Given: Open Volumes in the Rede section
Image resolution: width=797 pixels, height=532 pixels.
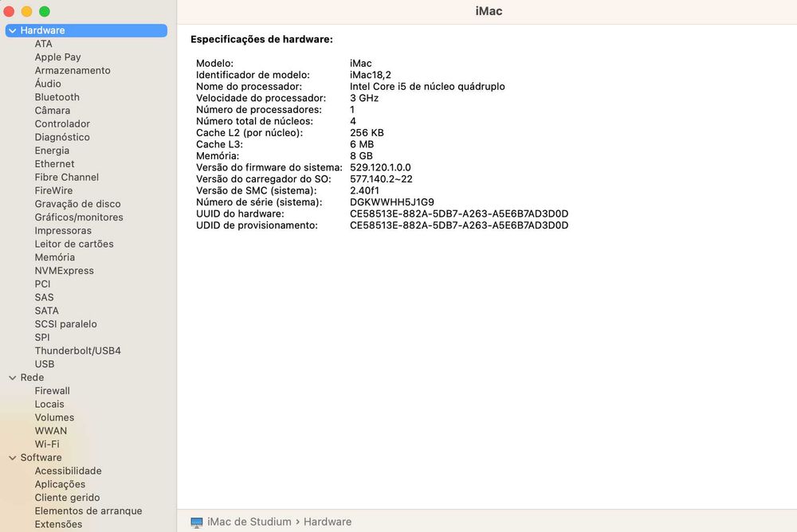Looking at the screenshot, I should point(54,417).
